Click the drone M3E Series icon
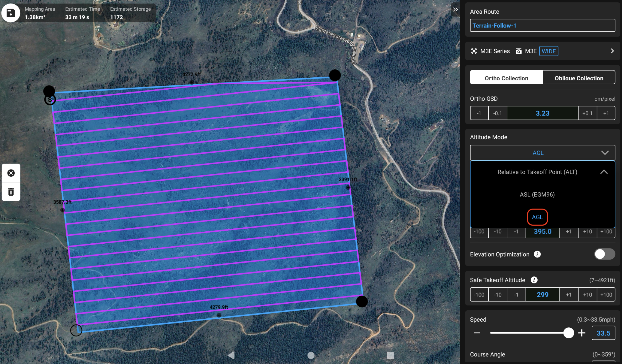This screenshot has width=622, height=364. [474, 51]
